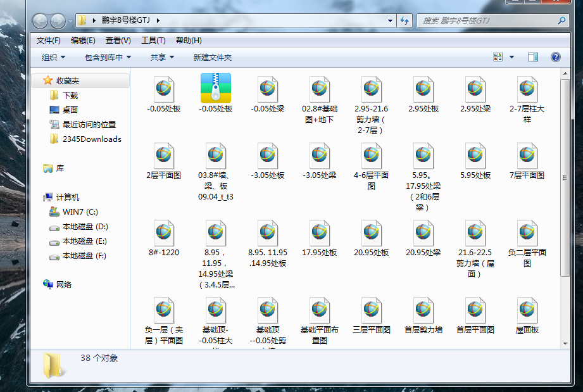
Task: Click the 新建文件夹 button
Action: coord(212,57)
